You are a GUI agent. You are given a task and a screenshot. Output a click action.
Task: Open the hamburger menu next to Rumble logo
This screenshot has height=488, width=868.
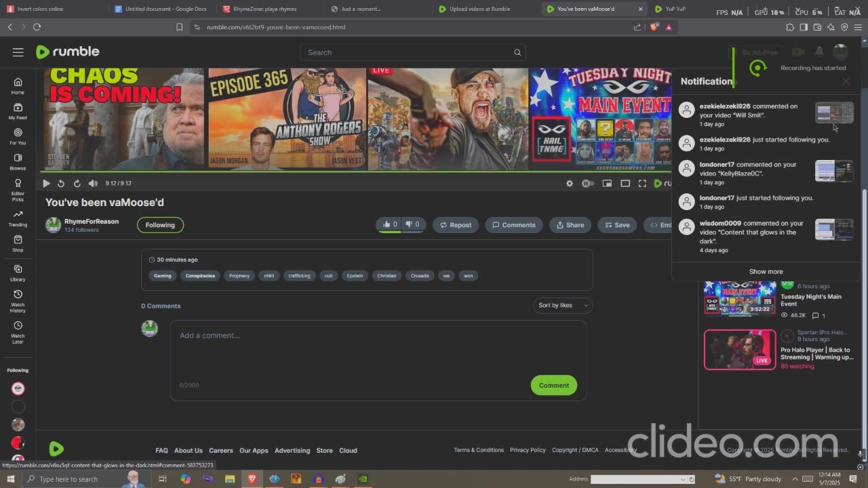pos(18,52)
